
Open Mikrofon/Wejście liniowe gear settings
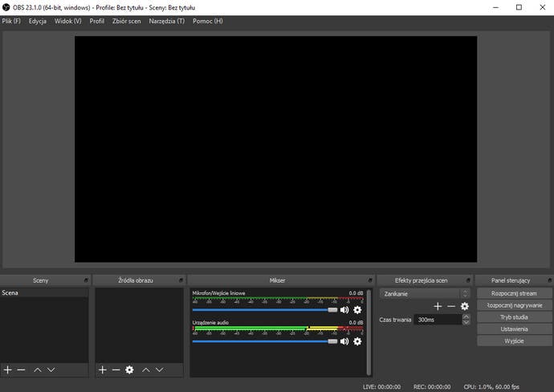pyautogui.click(x=357, y=310)
